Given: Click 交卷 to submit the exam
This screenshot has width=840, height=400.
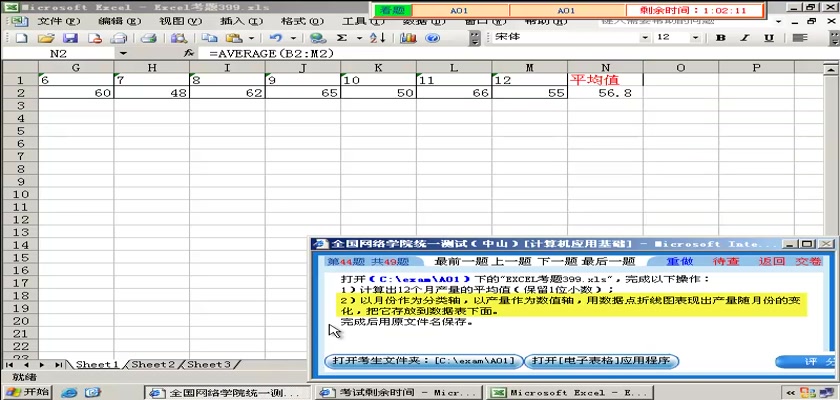Looking at the screenshot, I should tap(808, 261).
